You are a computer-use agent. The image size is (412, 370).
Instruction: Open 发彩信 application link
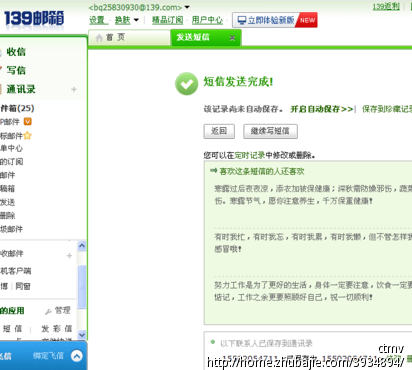coord(56,329)
